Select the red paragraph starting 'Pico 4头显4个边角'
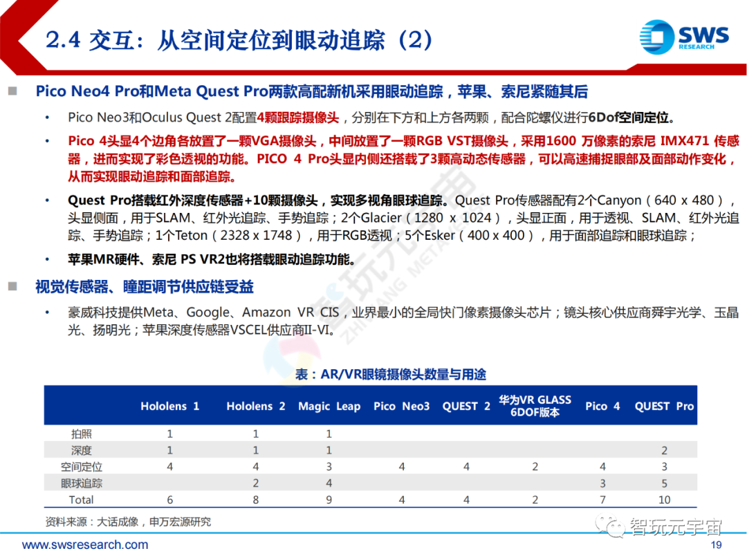 [x=403, y=158]
